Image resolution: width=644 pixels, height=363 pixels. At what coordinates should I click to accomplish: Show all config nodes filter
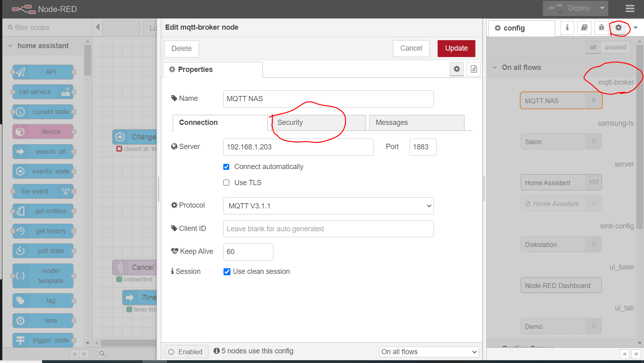point(593,47)
